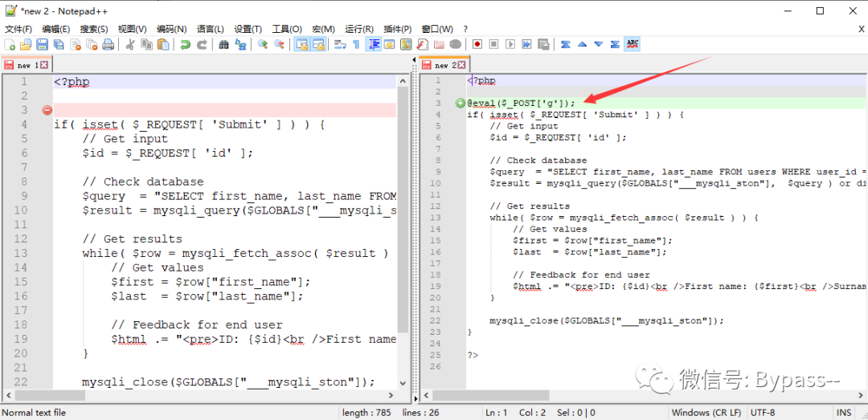Toggle INS insert mode in status bar
Screen dimensions: 868x420
[x=844, y=413]
